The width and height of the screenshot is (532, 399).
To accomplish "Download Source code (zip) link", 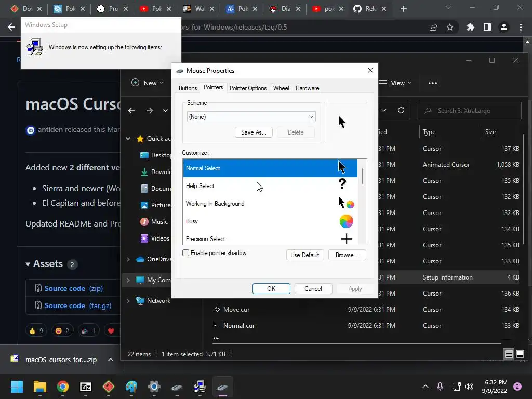I will pyautogui.click(x=74, y=288).
